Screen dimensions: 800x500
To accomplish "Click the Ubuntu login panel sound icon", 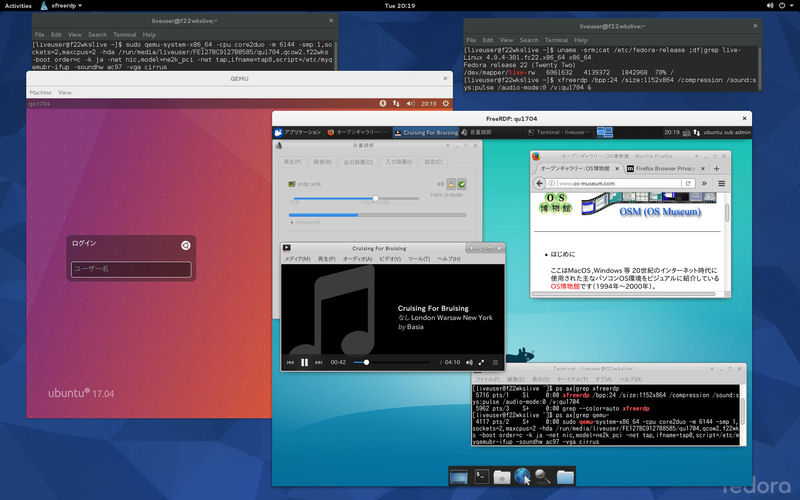I will (410, 103).
